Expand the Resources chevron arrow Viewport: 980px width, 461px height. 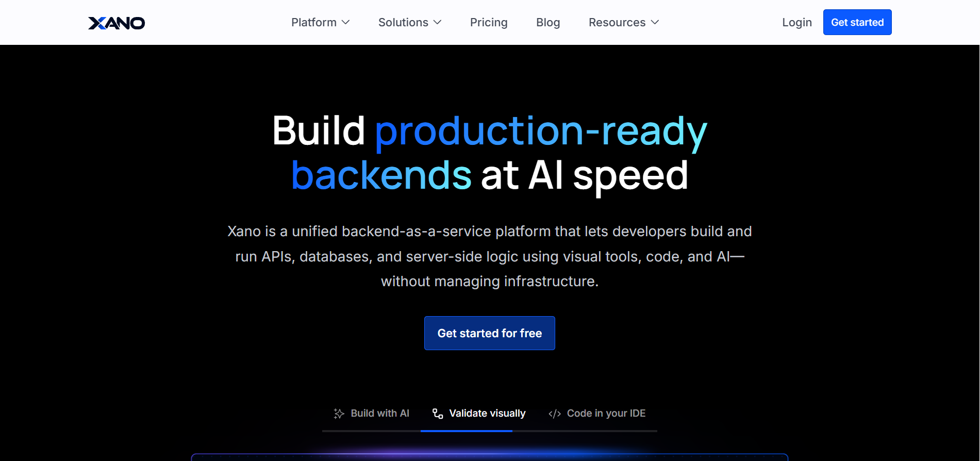click(655, 22)
